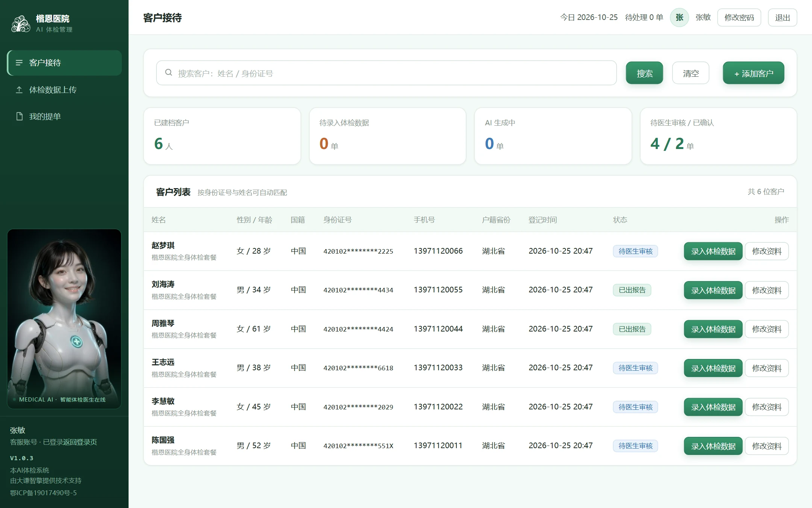Open the 客户接待 menu item
The width and height of the screenshot is (812, 508).
coord(64,63)
